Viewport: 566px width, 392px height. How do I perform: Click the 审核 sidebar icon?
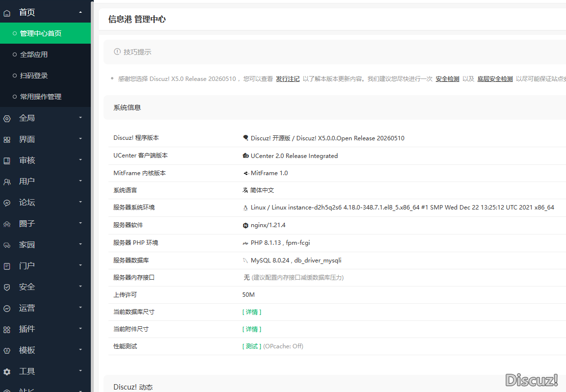[7, 161]
